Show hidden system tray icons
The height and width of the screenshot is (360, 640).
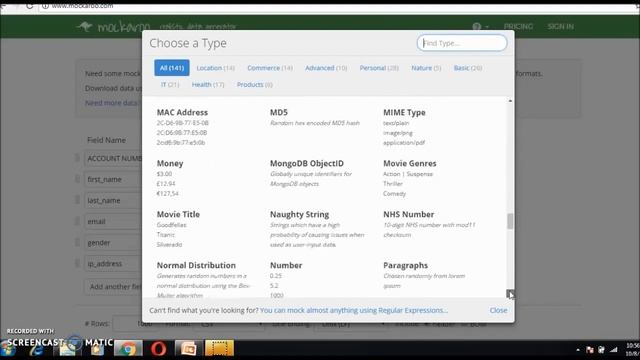pyautogui.click(x=578, y=350)
